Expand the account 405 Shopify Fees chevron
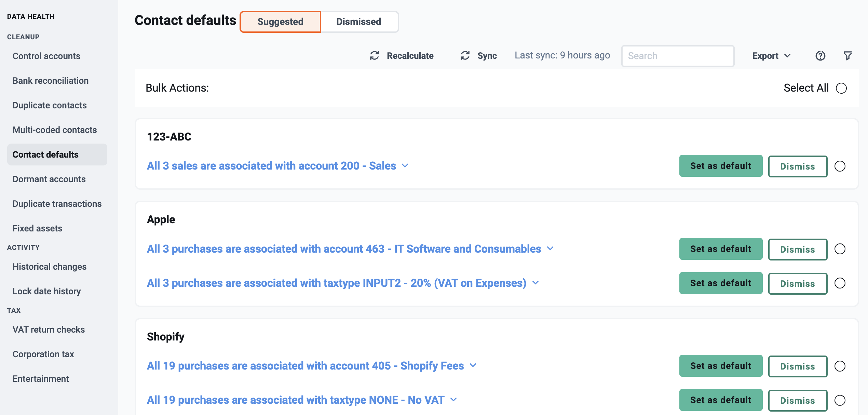The image size is (868, 415). [x=473, y=365]
